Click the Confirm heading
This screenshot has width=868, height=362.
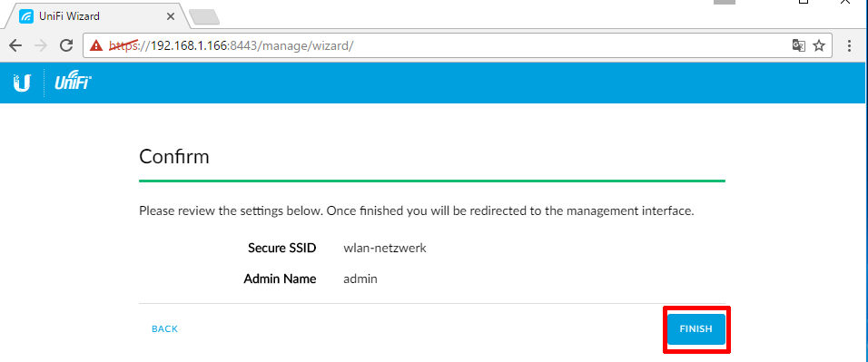coord(173,157)
